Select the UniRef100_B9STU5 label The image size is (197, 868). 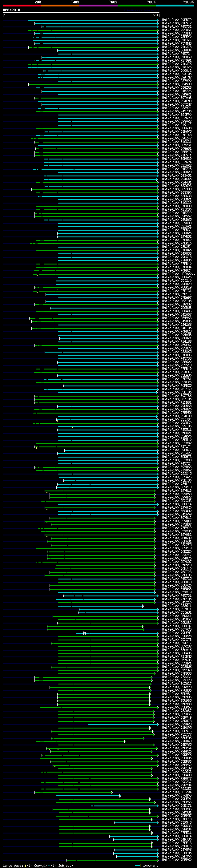177,426
